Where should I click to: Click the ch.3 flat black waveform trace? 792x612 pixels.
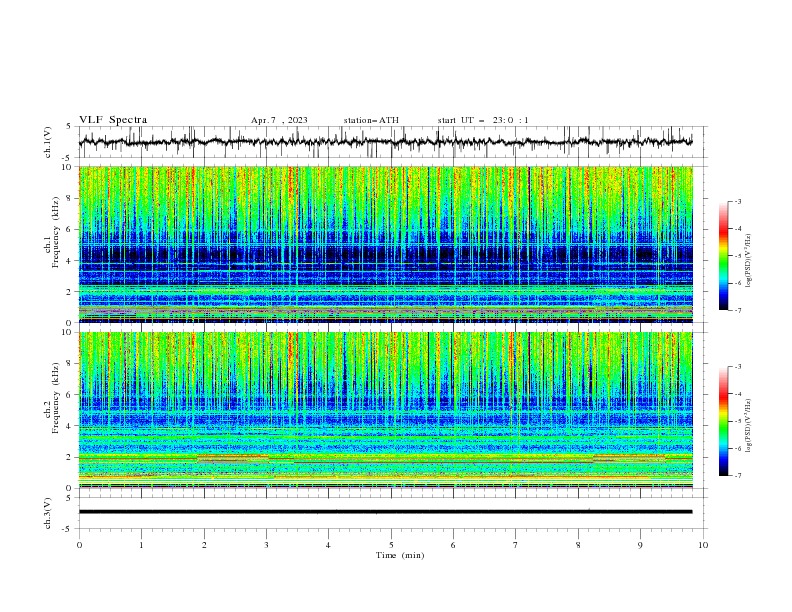point(385,512)
